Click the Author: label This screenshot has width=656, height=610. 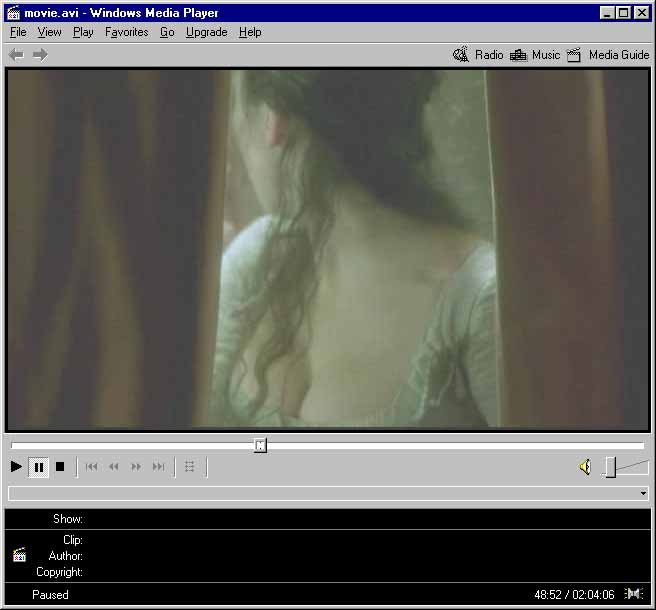click(66, 556)
